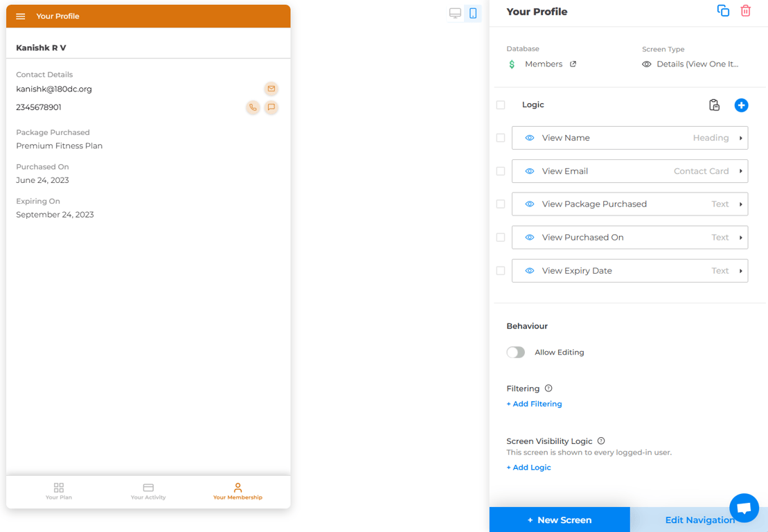Click the June 24, 2023 date

click(43, 180)
